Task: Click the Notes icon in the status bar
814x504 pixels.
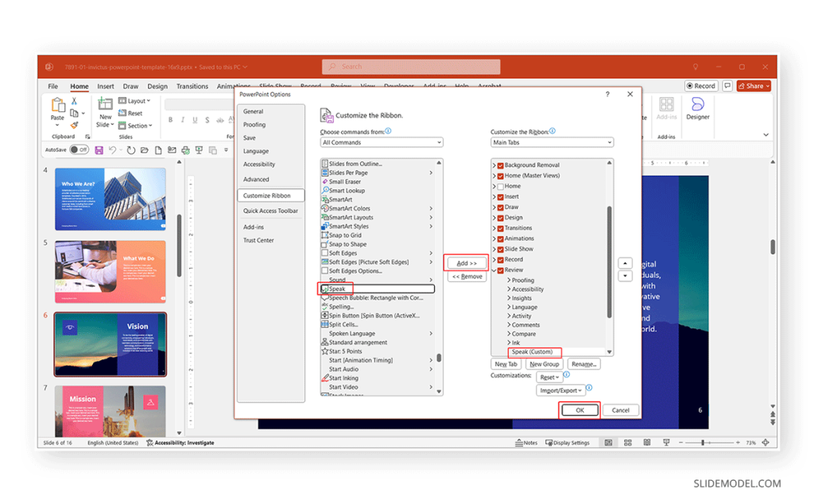Action: click(523, 443)
